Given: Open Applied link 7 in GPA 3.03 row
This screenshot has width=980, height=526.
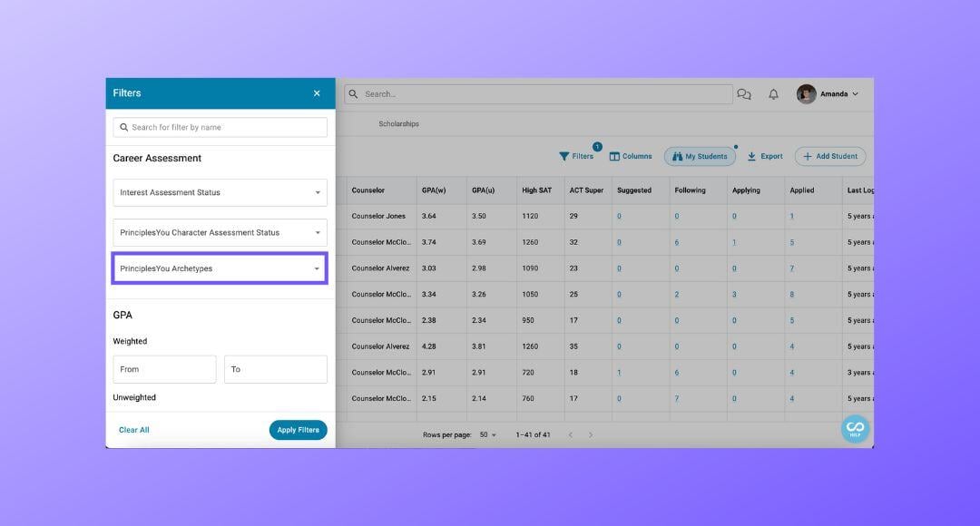Looking at the screenshot, I should (792, 268).
